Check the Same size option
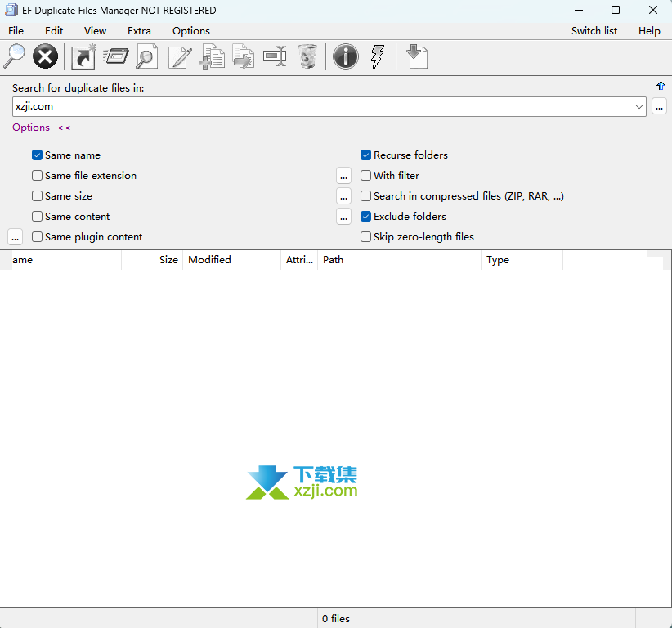Image resolution: width=672 pixels, height=628 pixels. click(38, 196)
